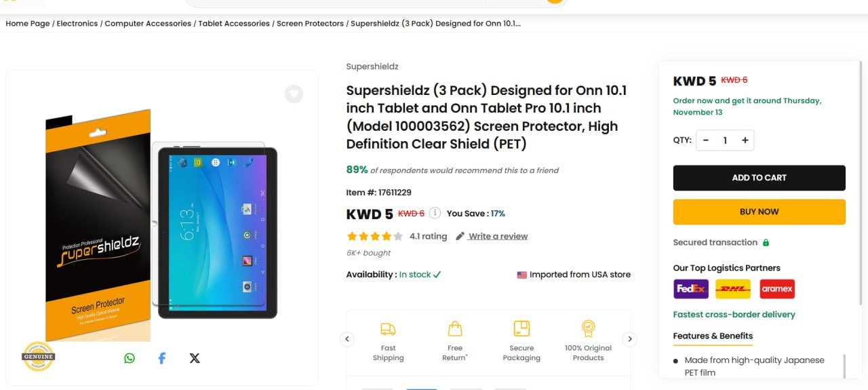
Task: Decrease quantity with the minus button
Action: [x=706, y=140]
